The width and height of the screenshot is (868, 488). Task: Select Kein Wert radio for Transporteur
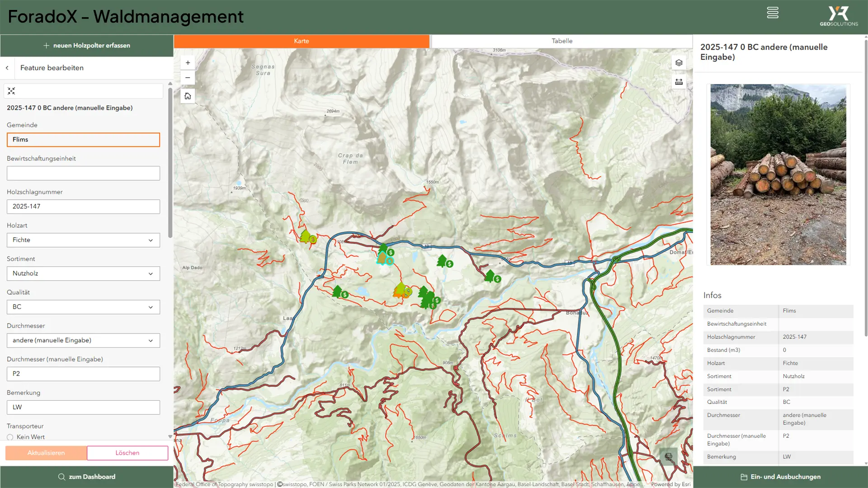point(10,437)
